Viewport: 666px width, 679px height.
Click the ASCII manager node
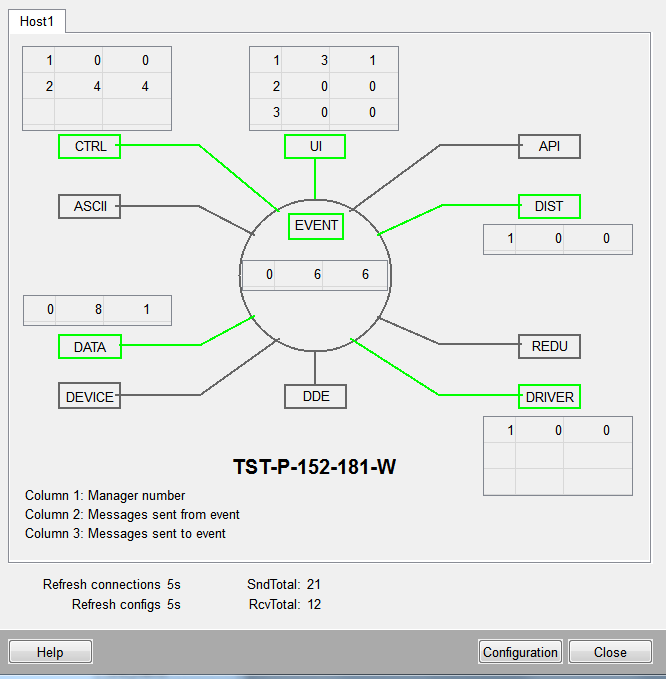90,207
